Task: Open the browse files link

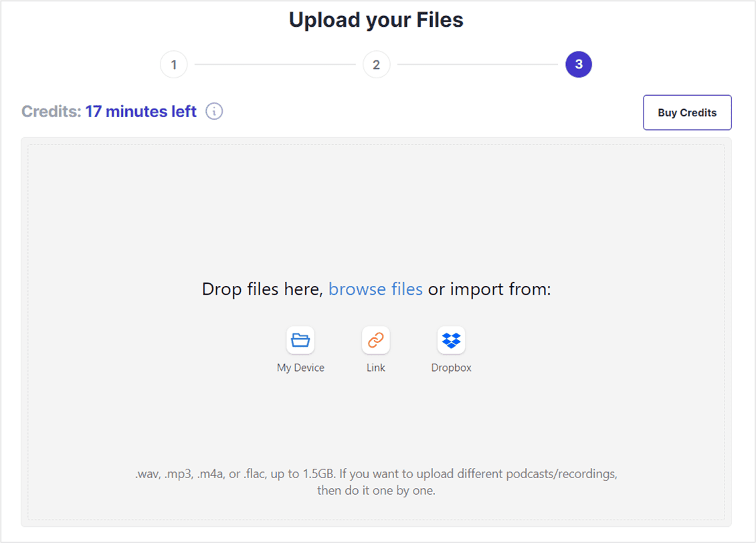Action: (x=375, y=289)
